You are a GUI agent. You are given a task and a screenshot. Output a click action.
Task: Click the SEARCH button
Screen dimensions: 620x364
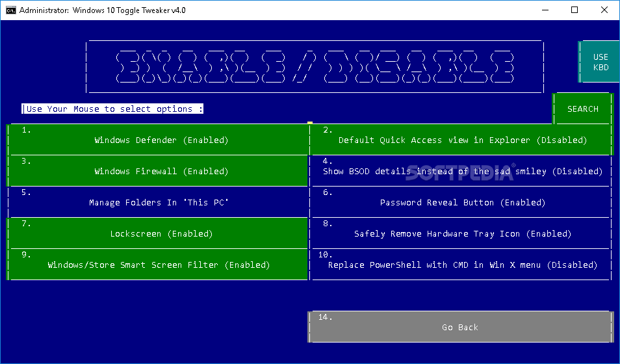(583, 109)
